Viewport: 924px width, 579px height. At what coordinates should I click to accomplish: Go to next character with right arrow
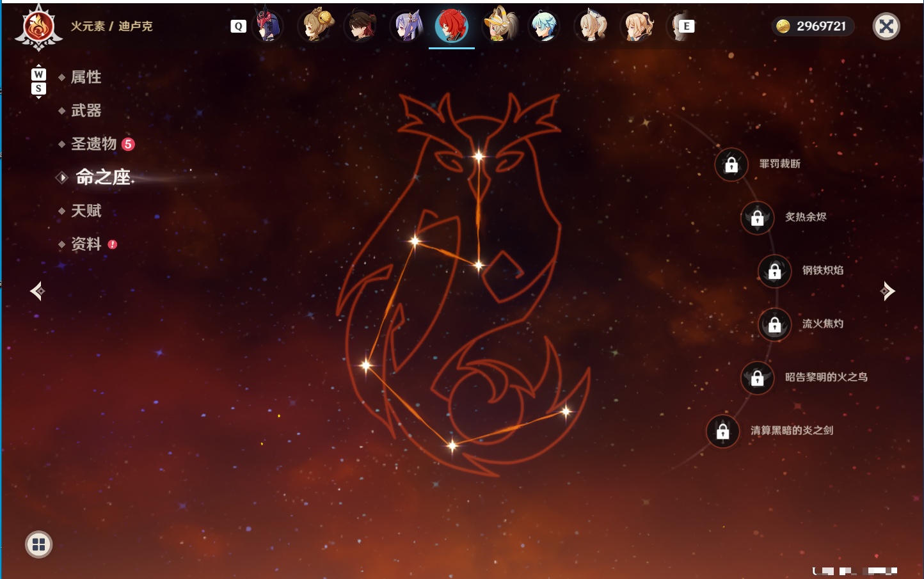887,291
